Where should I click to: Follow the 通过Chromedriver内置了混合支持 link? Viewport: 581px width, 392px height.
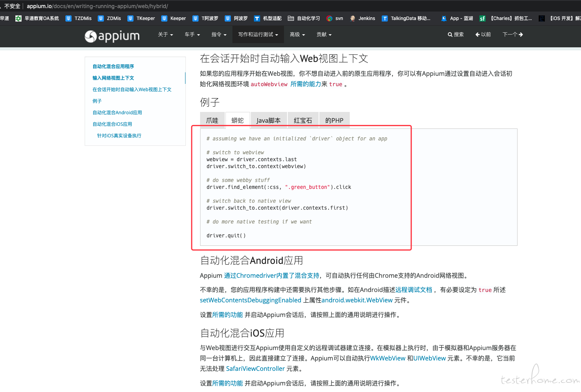[272, 275]
